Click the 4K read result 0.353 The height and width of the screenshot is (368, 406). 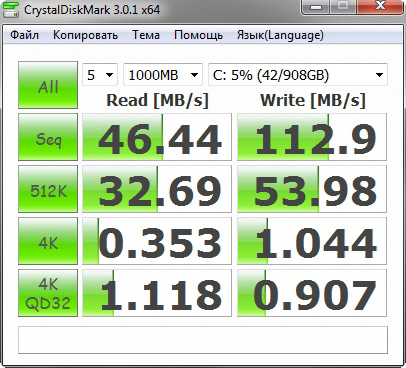[157, 241]
